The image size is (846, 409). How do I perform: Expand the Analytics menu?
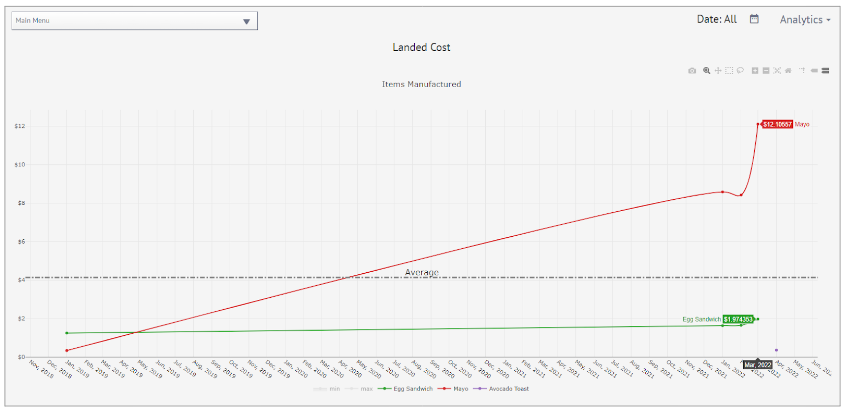(x=805, y=19)
